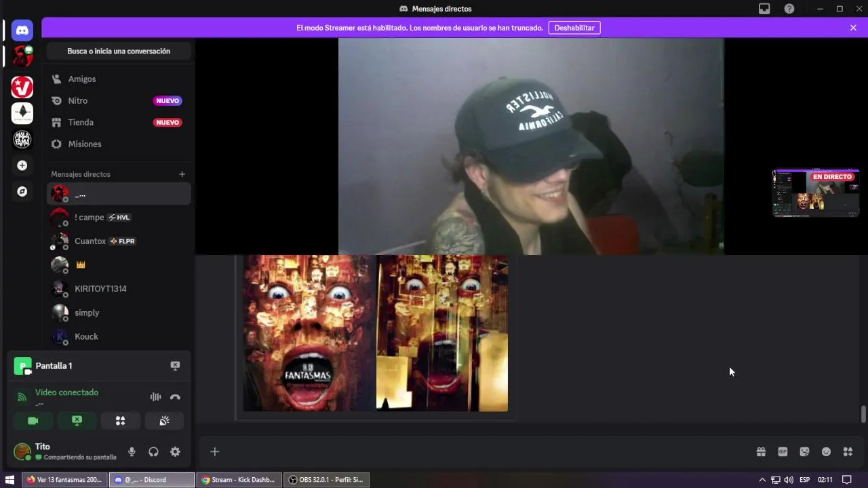
Task: Open user settings gear icon
Action: pos(175,452)
